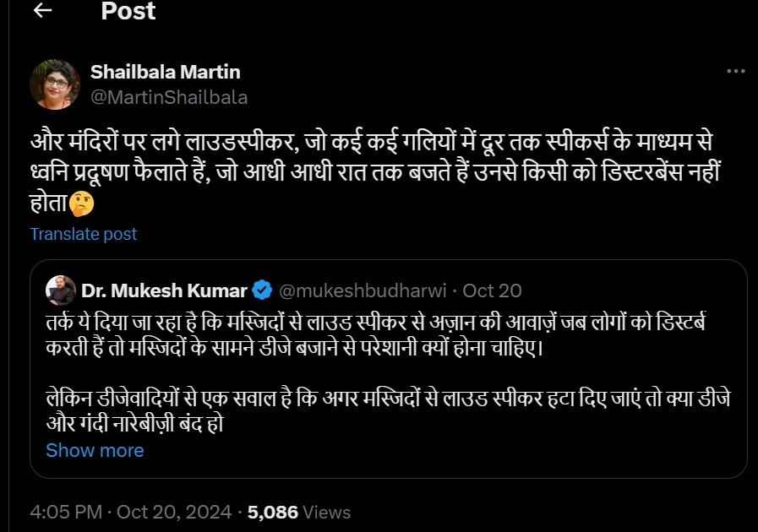Image resolution: width=758 pixels, height=532 pixels.
Task: Expand the quoted tweet with Show more
Action: 95,450
